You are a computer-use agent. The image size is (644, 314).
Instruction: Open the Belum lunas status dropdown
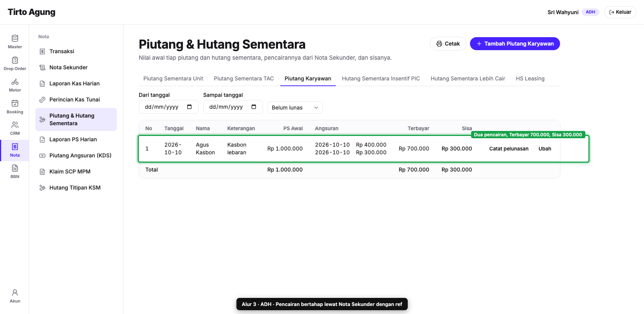[x=295, y=108]
